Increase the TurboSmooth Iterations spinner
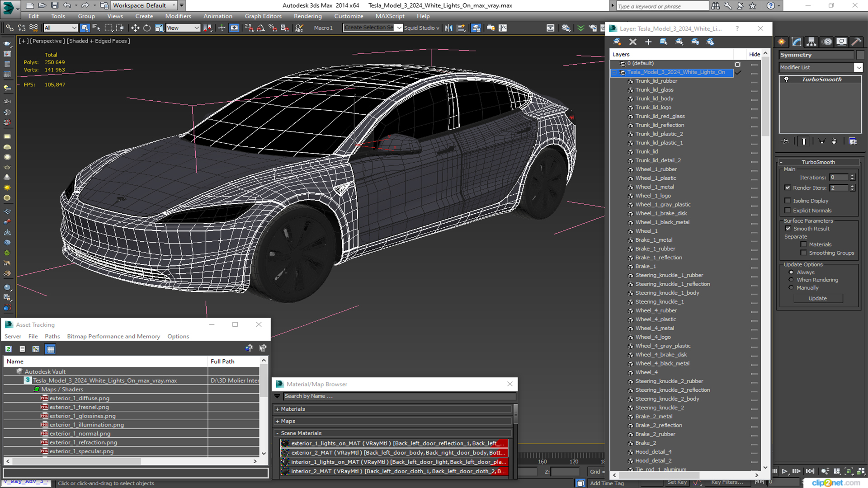868x488 pixels. pos(852,176)
